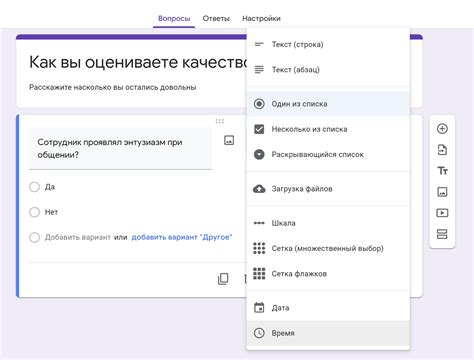
Task: Edit the form description text
Action: pyautogui.click(x=113, y=87)
